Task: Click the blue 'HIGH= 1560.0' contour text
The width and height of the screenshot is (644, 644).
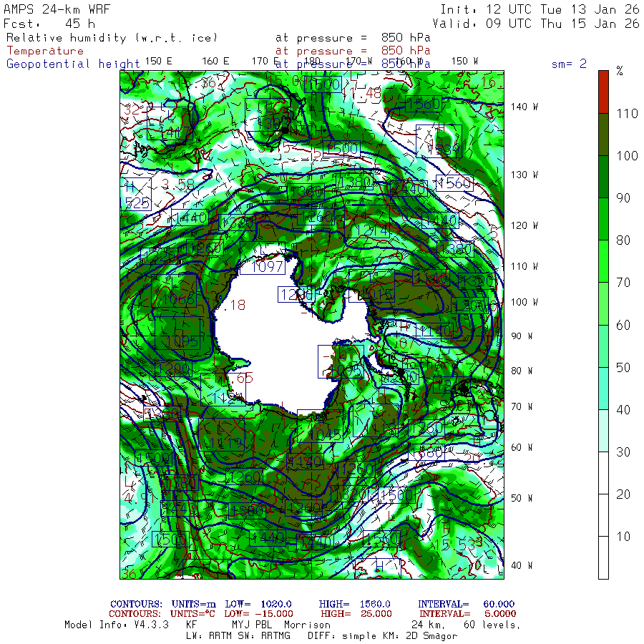Action: pos(355,604)
